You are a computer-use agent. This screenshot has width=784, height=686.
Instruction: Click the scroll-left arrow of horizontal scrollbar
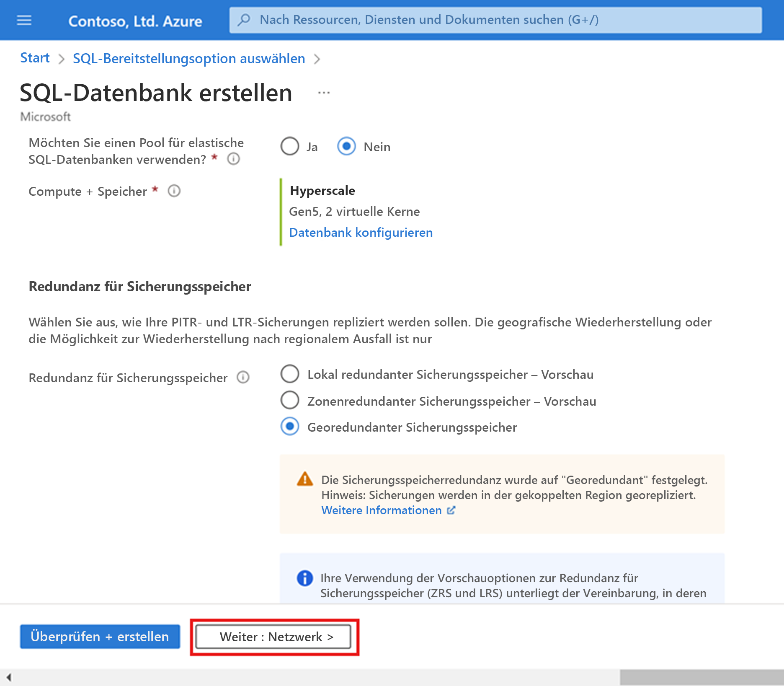click(9, 677)
